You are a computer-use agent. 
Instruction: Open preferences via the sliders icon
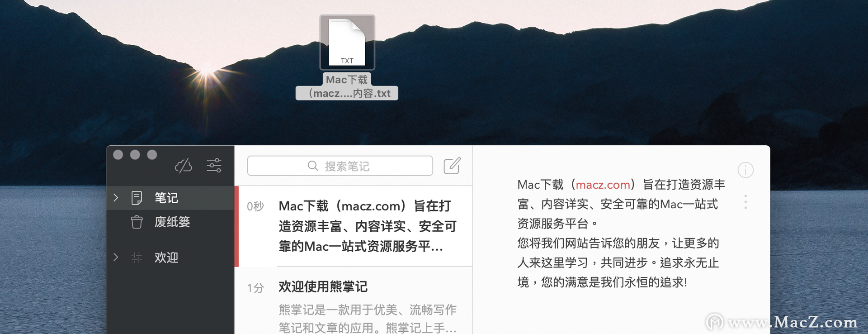214,165
